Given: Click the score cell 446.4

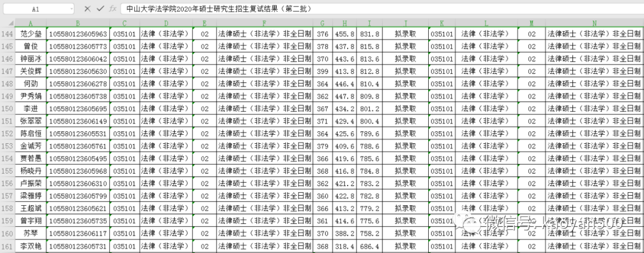Looking at the screenshot, I should tap(345, 84).
